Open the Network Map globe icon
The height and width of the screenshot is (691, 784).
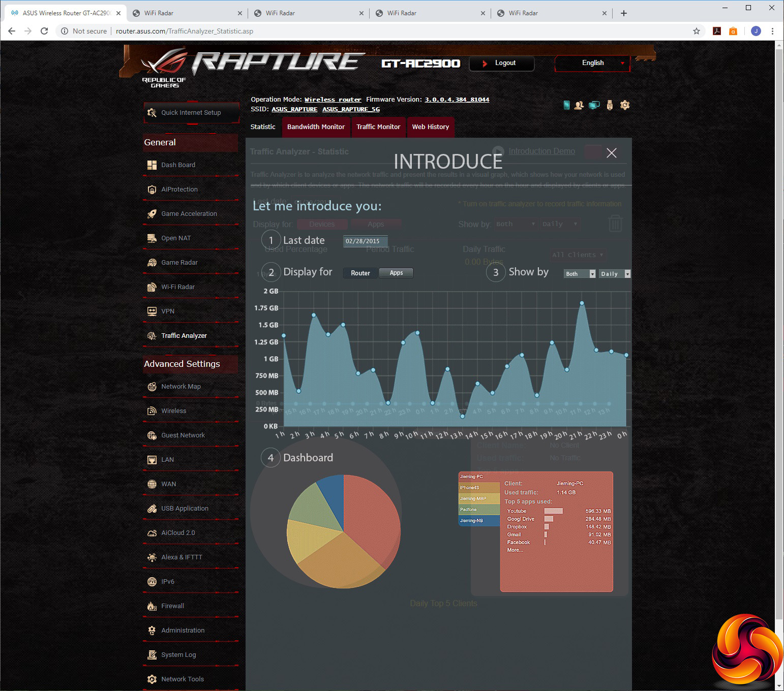pyautogui.click(x=152, y=387)
